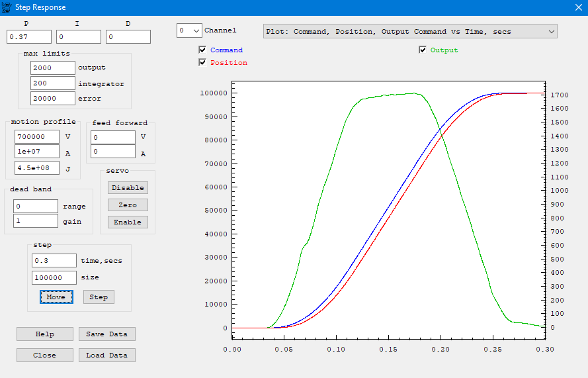Click the P gain input field

click(x=29, y=37)
